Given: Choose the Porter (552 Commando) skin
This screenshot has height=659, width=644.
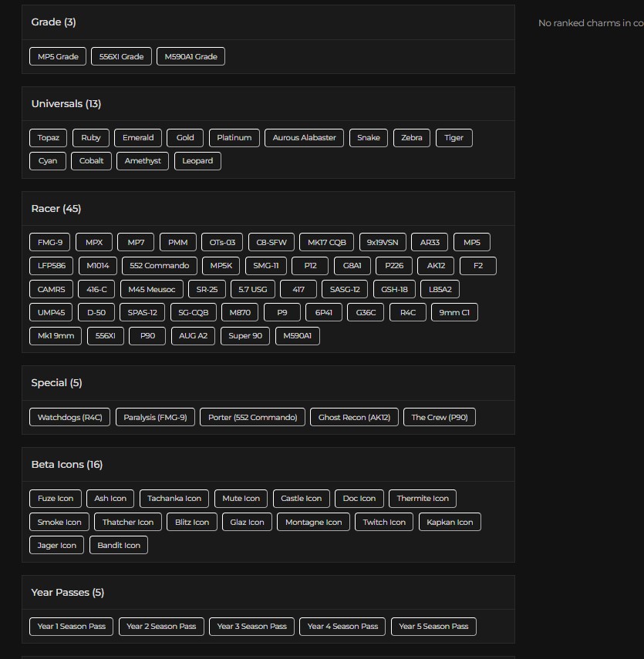Looking at the screenshot, I should pos(252,417).
